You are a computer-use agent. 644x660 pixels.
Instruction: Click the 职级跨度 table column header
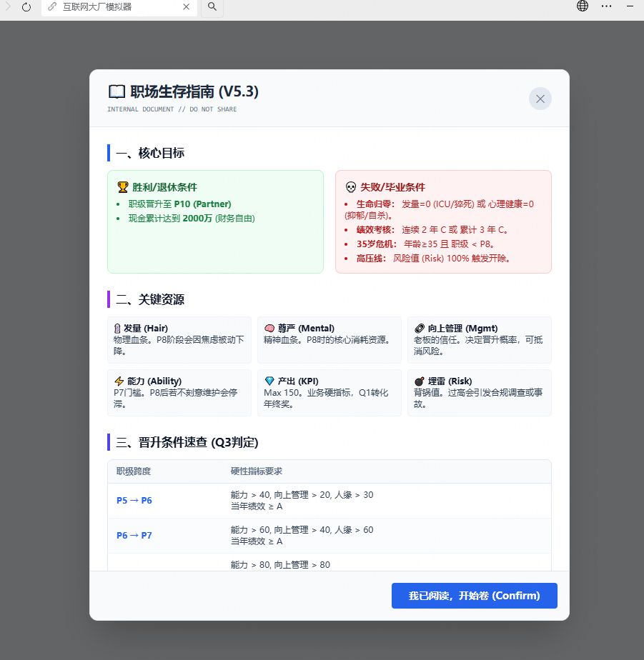tap(134, 471)
